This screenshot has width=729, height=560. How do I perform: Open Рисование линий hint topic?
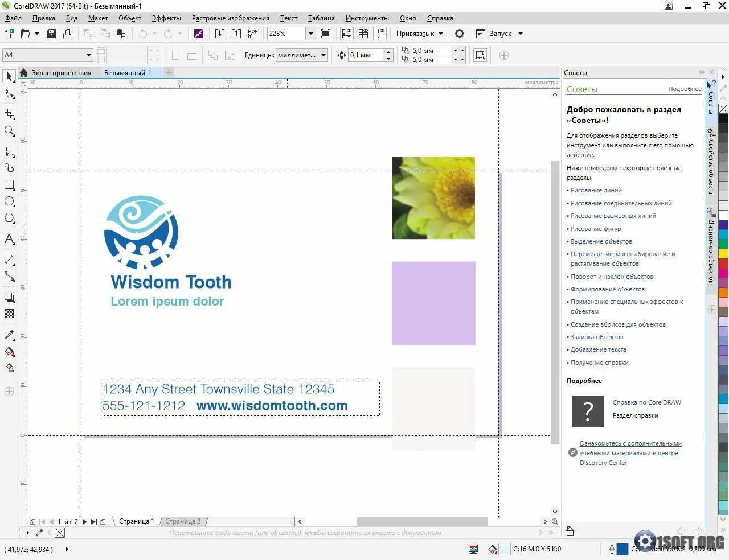tap(596, 190)
